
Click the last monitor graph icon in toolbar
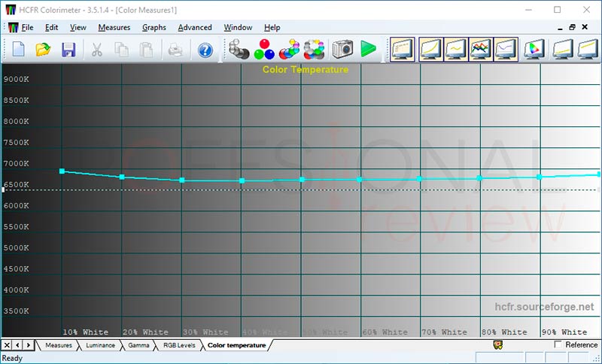(588, 49)
